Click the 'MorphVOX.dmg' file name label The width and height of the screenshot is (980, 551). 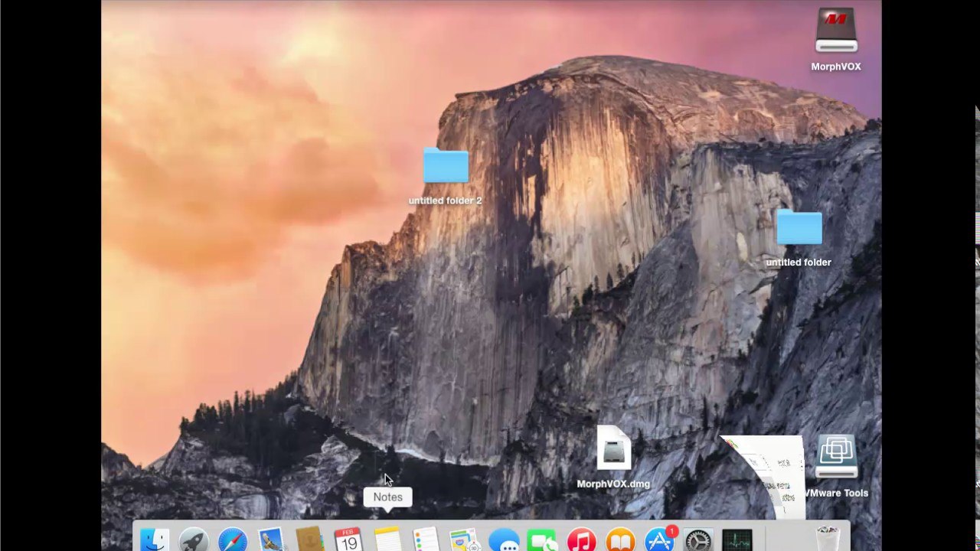tap(613, 484)
